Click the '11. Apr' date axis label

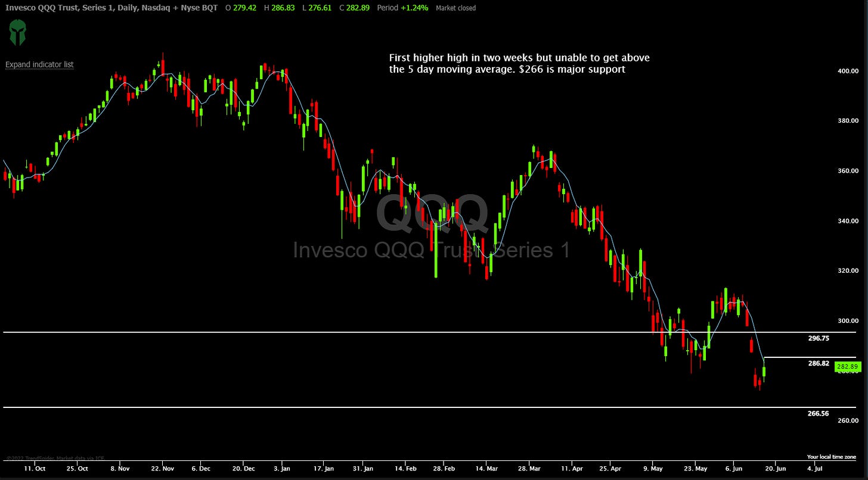pos(572,469)
